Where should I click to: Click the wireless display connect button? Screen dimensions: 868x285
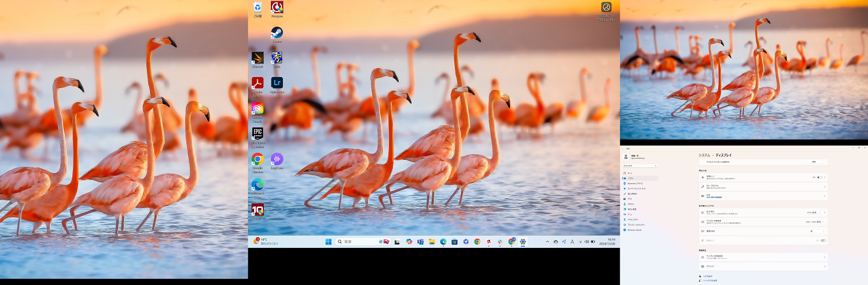814,162
